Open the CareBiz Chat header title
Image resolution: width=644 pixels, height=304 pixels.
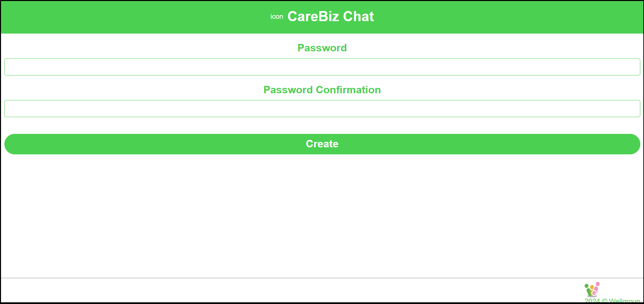(x=330, y=16)
